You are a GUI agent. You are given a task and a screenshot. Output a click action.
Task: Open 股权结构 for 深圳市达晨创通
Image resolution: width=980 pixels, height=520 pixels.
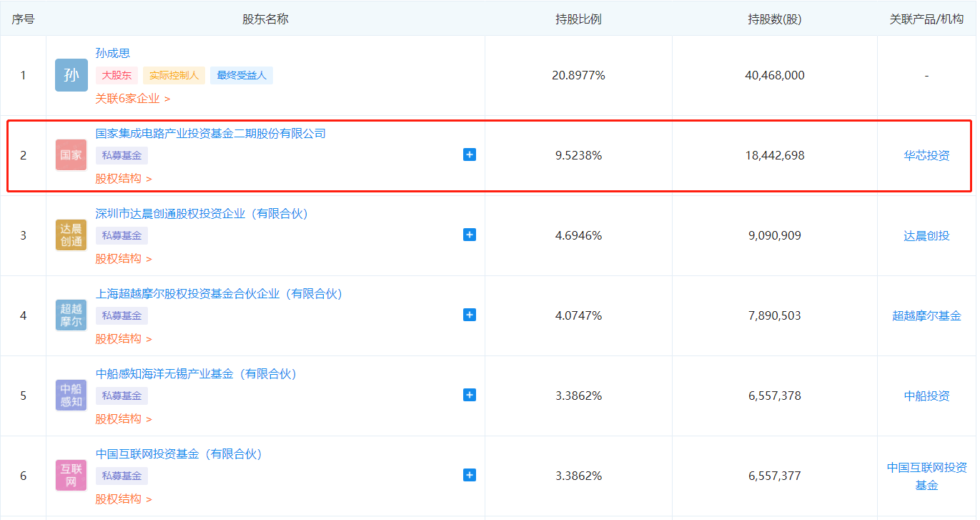click(124, 259)
